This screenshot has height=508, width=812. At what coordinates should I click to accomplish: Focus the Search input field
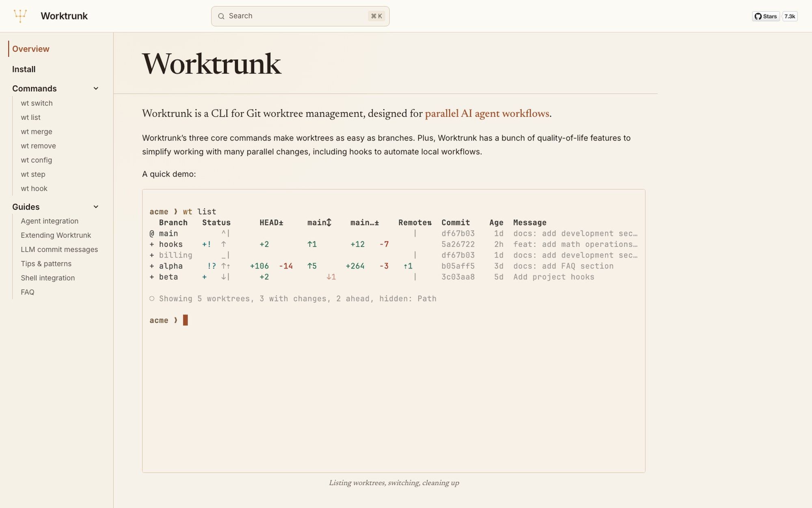coord(300,16)
